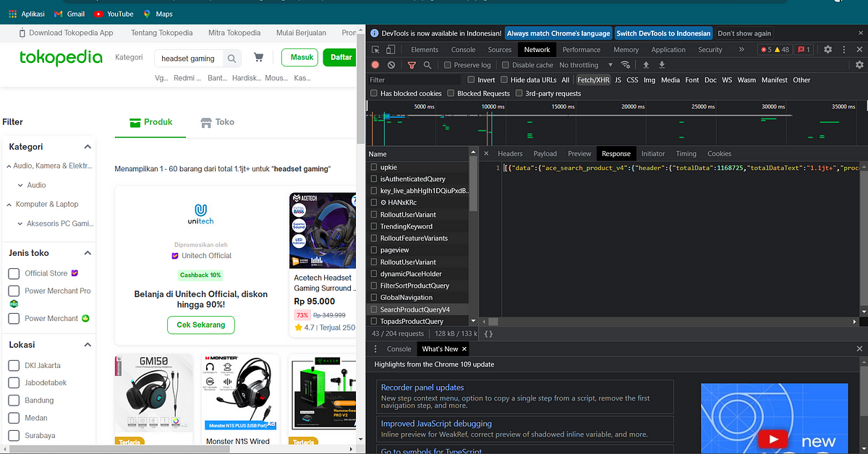868x454 pixels.
Task: Show more DevTools tabs chevron
Action: [x=741, y=50]
